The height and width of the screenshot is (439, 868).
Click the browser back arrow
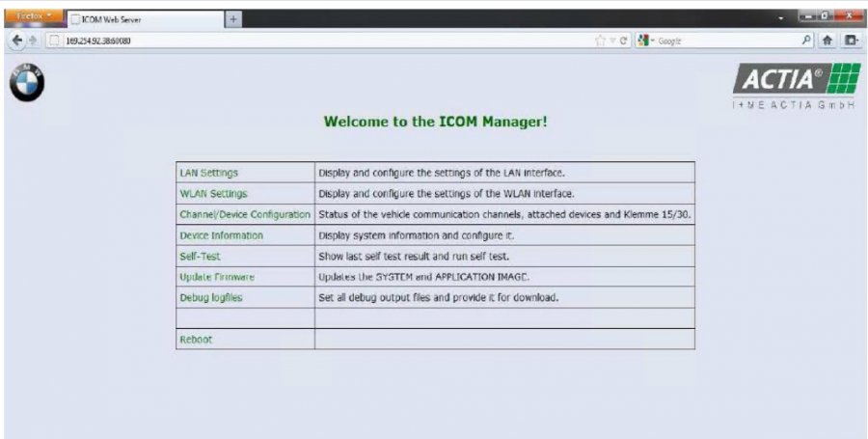[14, 41]
